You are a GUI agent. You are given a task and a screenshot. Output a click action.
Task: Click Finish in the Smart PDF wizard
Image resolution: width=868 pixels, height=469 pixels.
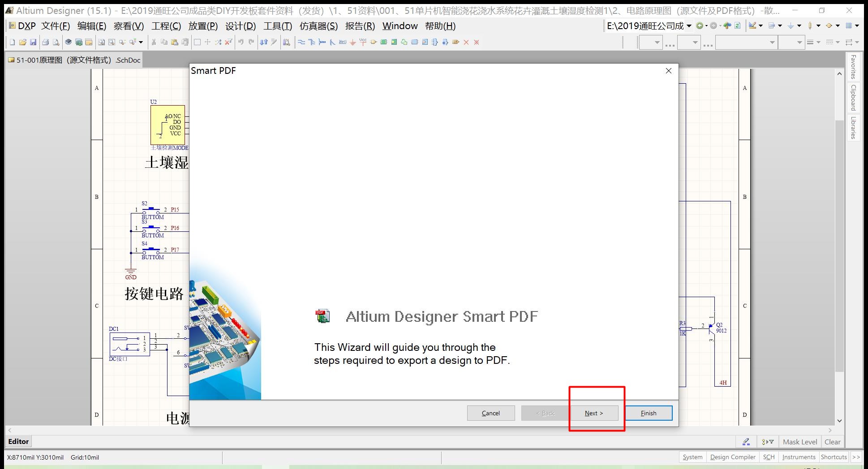[648, 413]
